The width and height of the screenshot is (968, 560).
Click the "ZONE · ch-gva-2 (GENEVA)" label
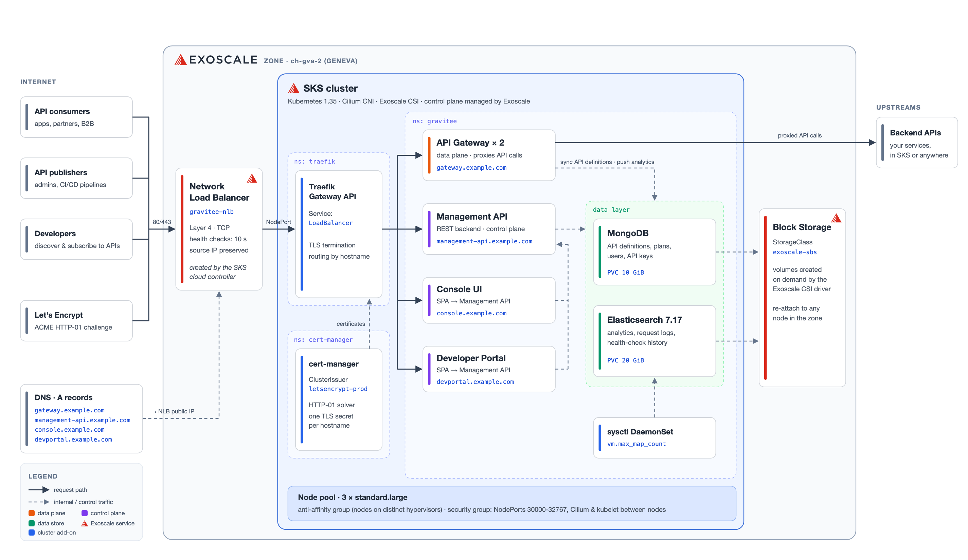tap(310, 61)
